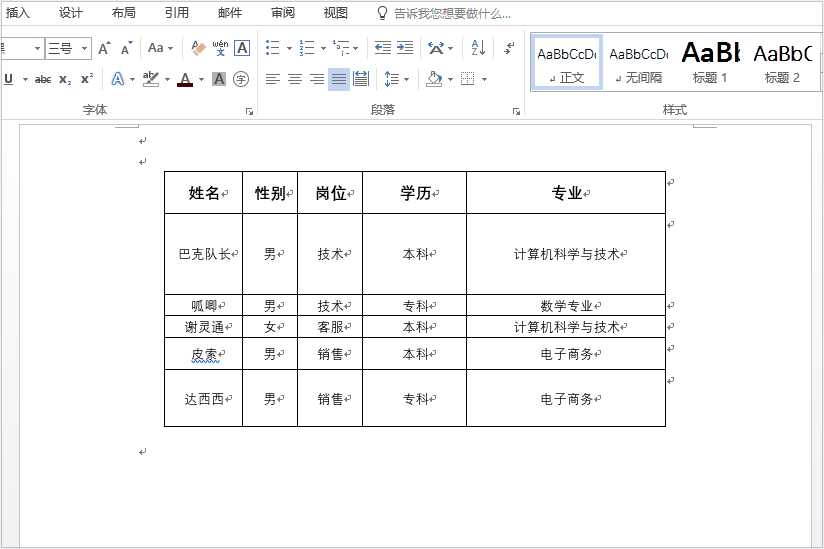This screenshot has height=549, width=824.
Task: Open Font dialog launcher
Action: [250, 111]
